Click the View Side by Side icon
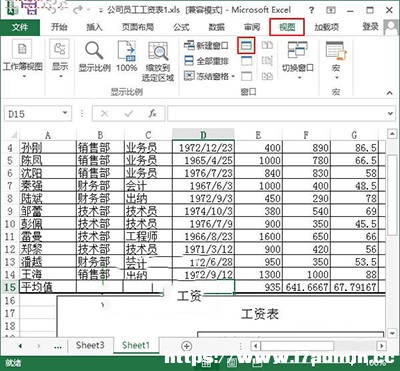Image resolution: width=400 pixels, height=371 pixels. [267, 45]
